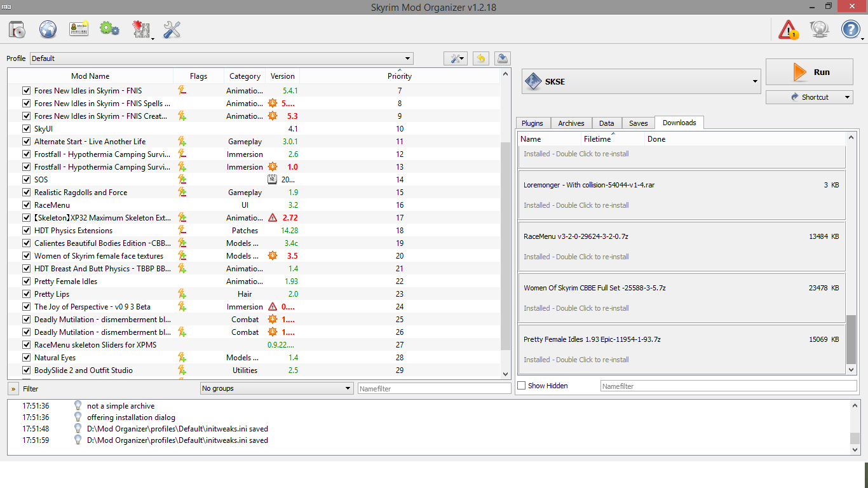
Task: Click flag icon on BodySlide 2 and Outfit Studio row
Action: pos(182,370)
